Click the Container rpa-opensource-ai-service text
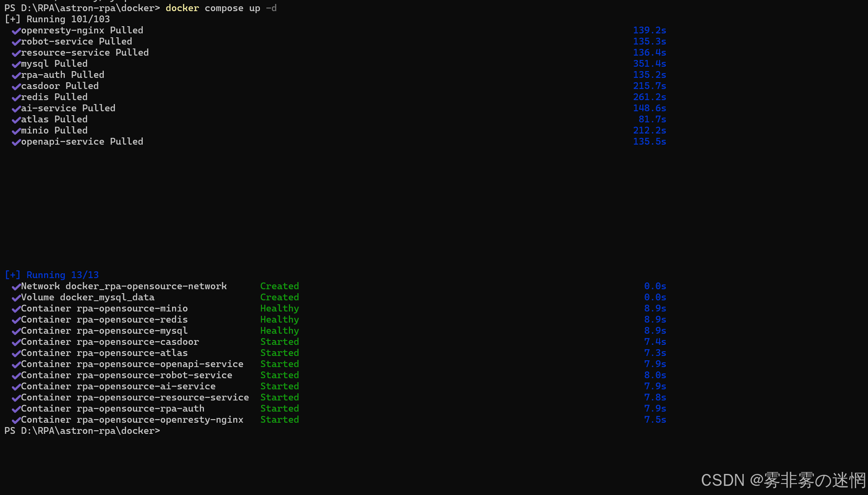Image resolution: width=868 pixels, height=495 pixels. pyautogui.click(x=118, y=386)
